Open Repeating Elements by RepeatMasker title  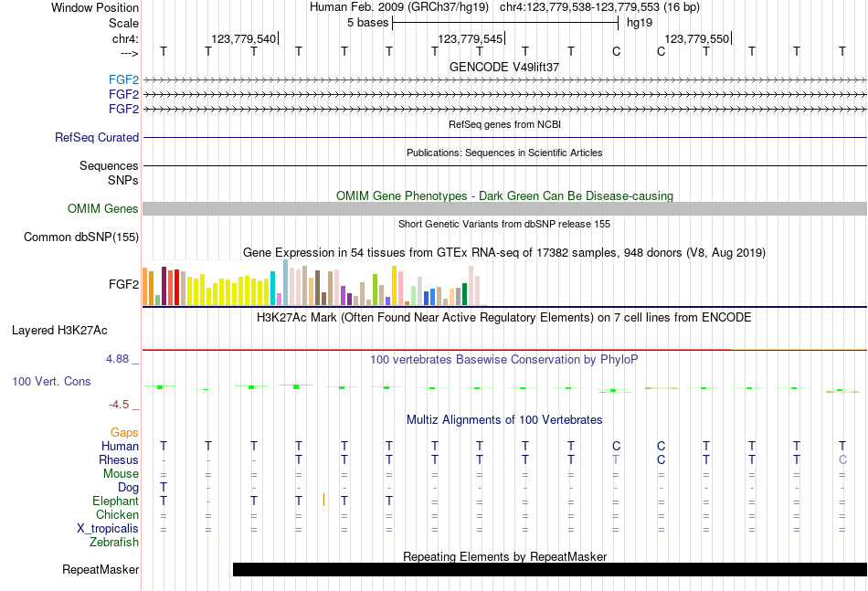(x=504, y=556)
